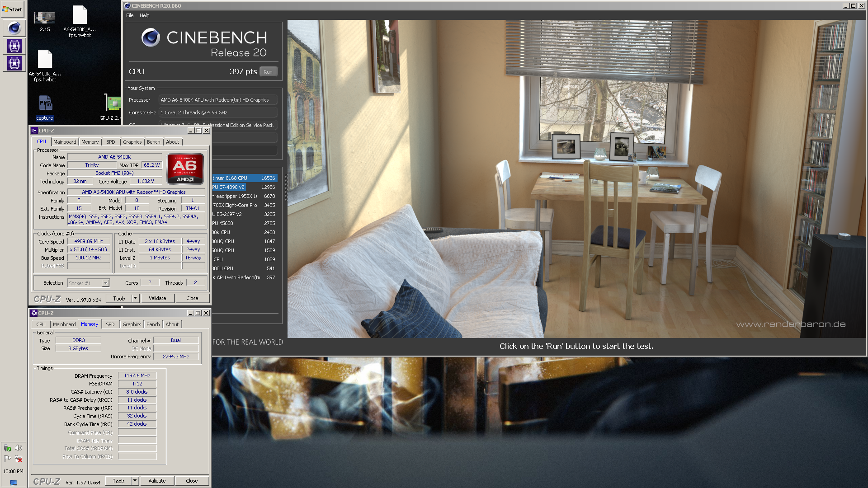Viewport: 868px width, 488px height.
Task: Open the capture desktop icon
Action: pyautogui.click(x=45, y=108)
